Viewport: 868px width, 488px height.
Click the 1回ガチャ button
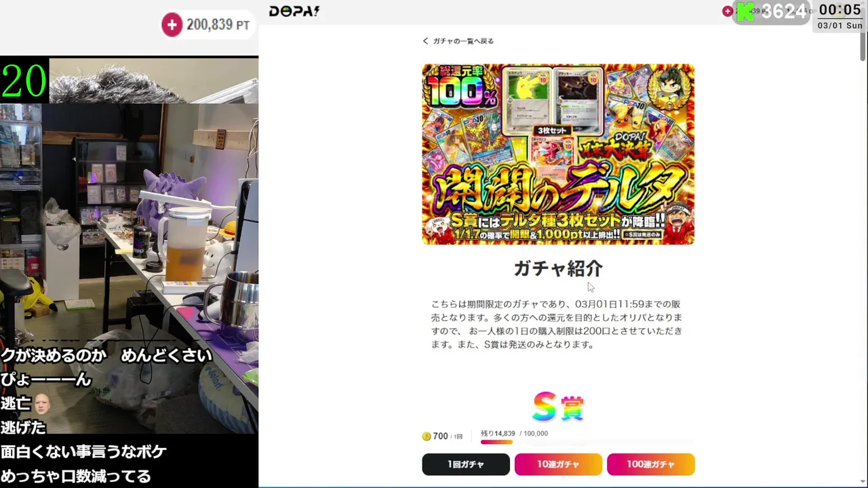pyautogui.click(x=466, y=464)
